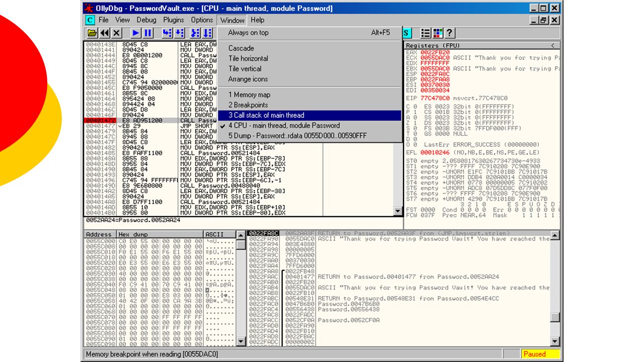Click dump pane scrollbar up arrow
The height and width of the screenshot is (362, 644).
(x=241, y=235)
